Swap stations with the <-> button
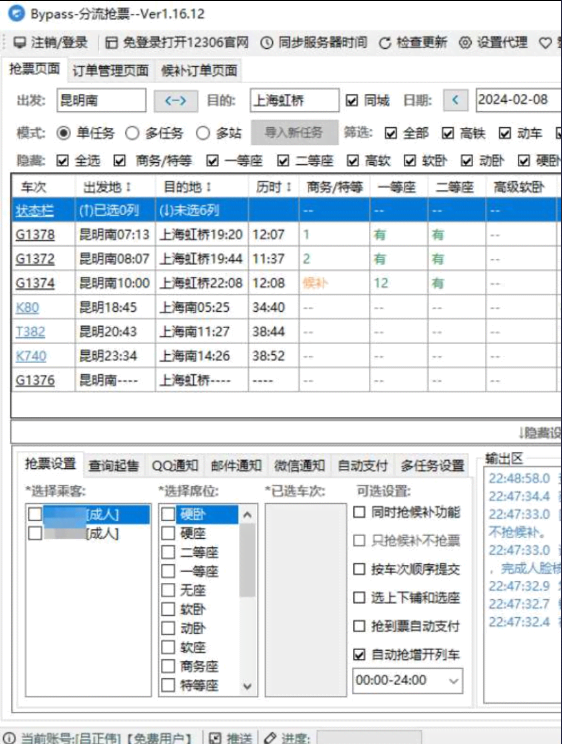This screenshot has height=744, width=562. click(x=176, y=101)
